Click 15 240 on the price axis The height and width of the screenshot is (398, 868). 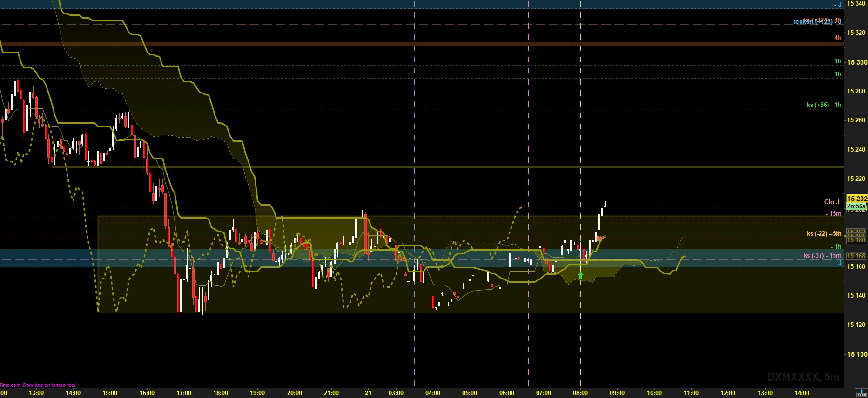click(x=857, y=150)
